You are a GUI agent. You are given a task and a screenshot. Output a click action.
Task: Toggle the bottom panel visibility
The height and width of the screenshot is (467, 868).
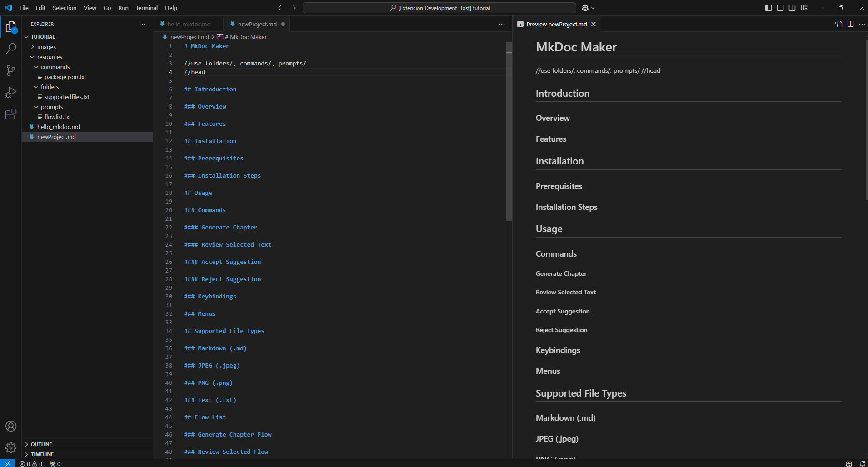(780, 8)
